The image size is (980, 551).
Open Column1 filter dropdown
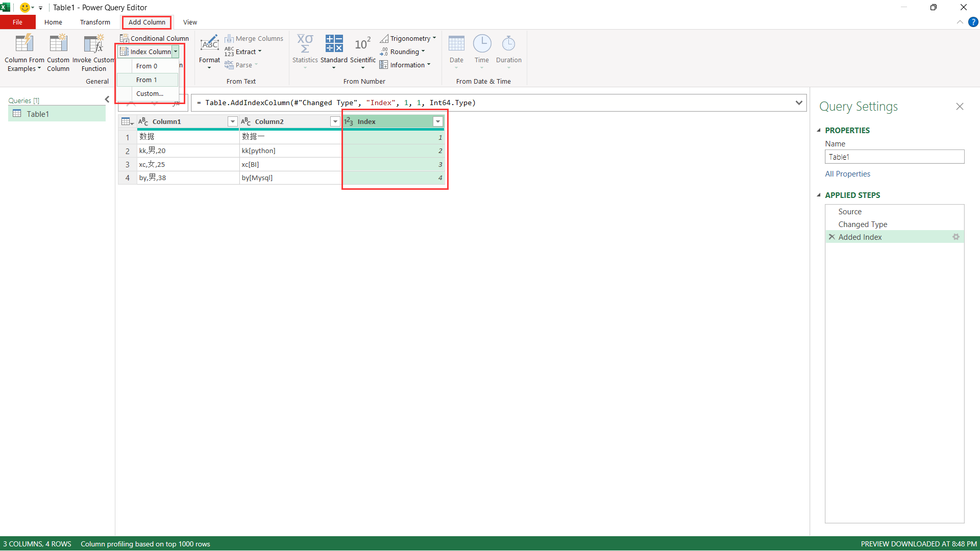[232, 121]
